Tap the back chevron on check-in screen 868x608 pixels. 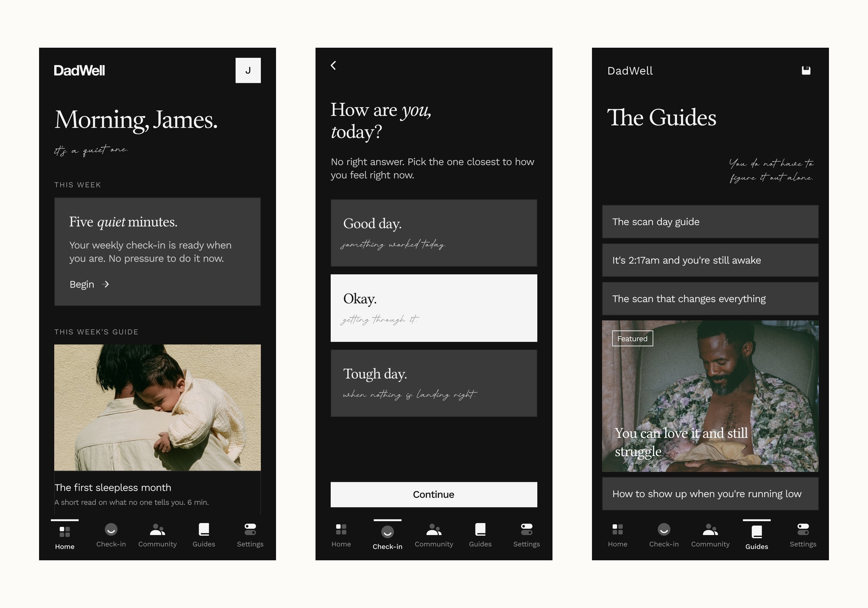[333, 65]
